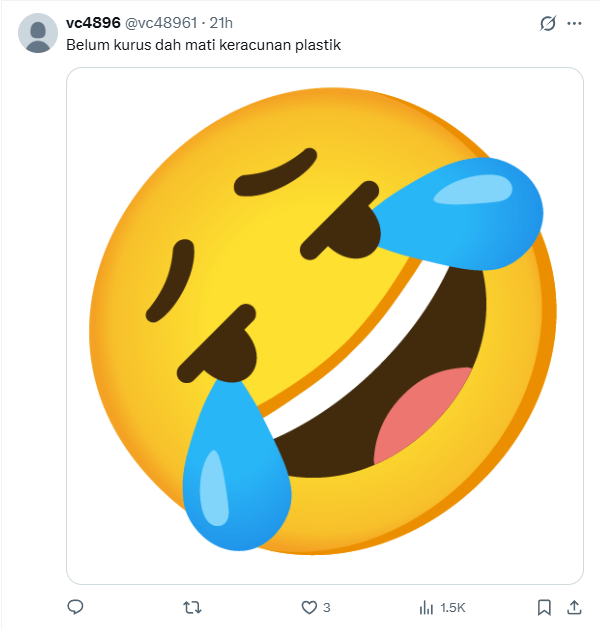Share the post via the share icon
600x629 pixels.
click(x=574, y=607)
